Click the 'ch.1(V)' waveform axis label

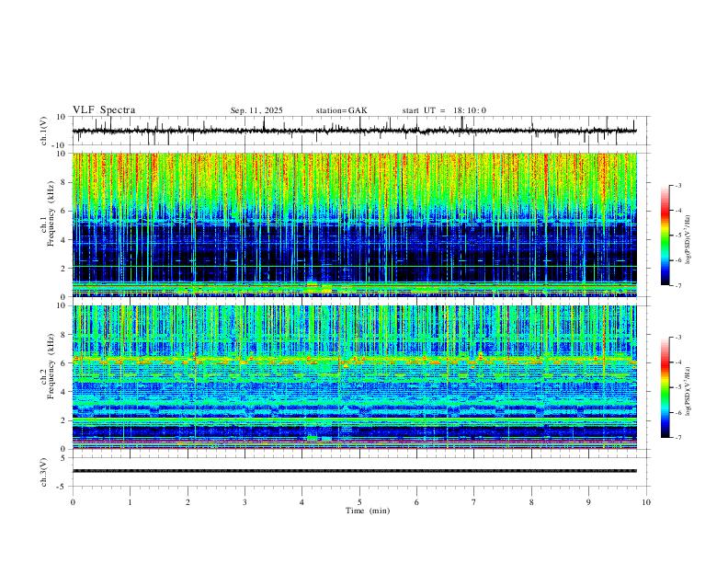click(44, 131)
